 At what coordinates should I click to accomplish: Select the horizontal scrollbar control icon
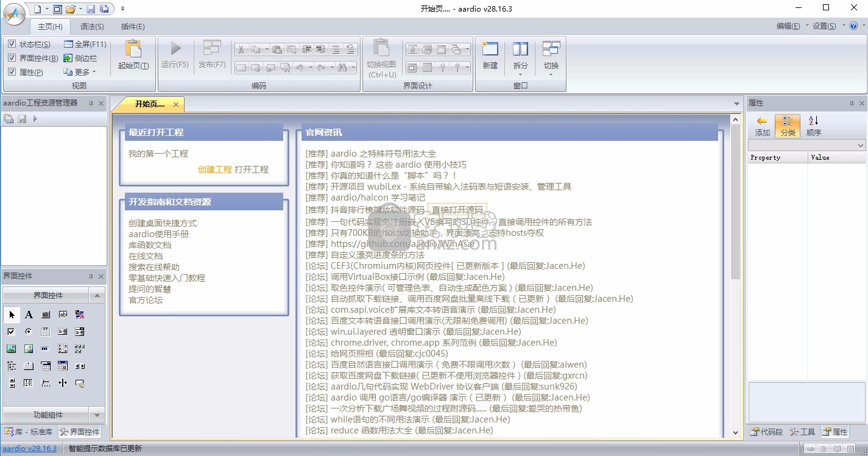(80, 366)
